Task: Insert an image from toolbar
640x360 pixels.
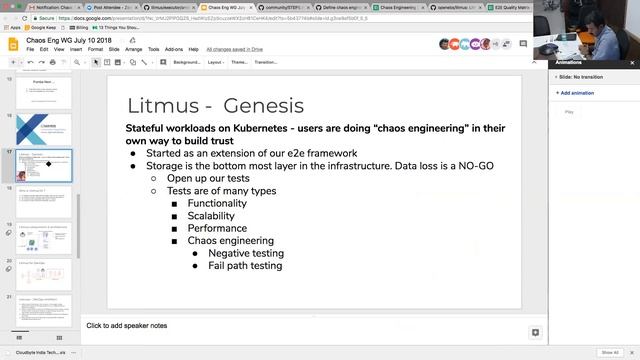Action: coord(118,62)
